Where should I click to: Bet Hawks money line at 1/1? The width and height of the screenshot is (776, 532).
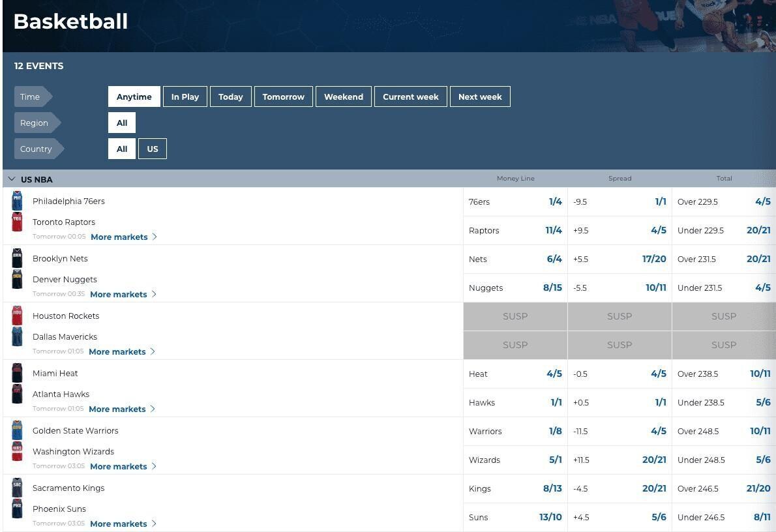coord(515,403)
